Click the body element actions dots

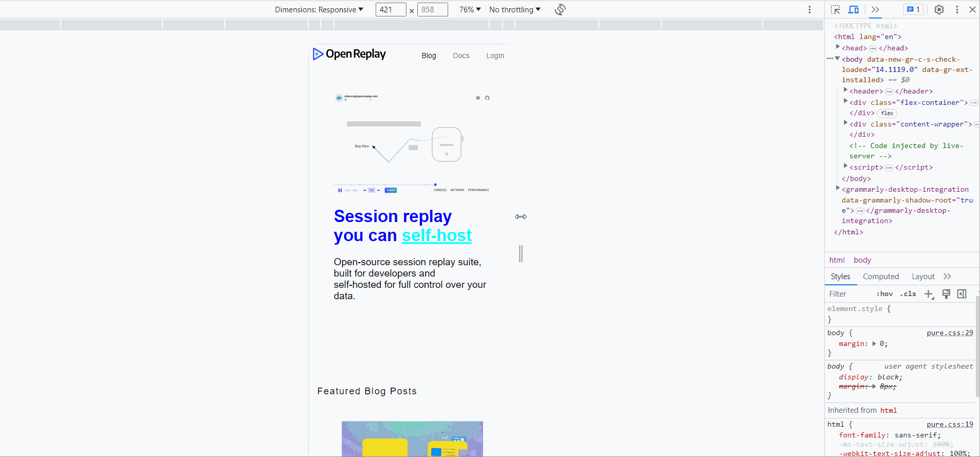pyautogui.click(x=829, y=59)
